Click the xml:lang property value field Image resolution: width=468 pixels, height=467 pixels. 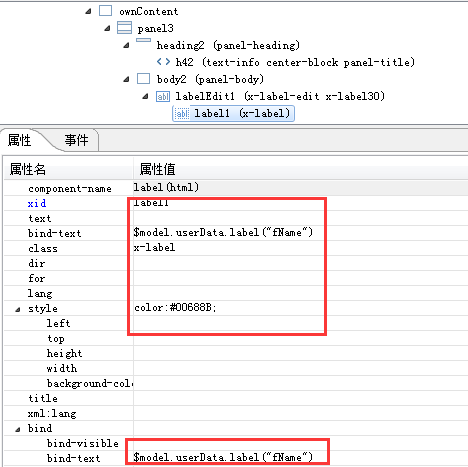[x=301, y=413]
